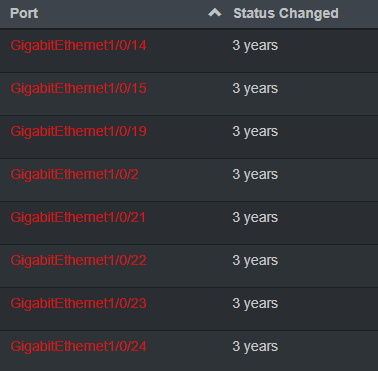Select the 3 years cell for GigabitEthernet1/0/21
Viewport: 378px width, 371px height.
click(x=255, y=218)
